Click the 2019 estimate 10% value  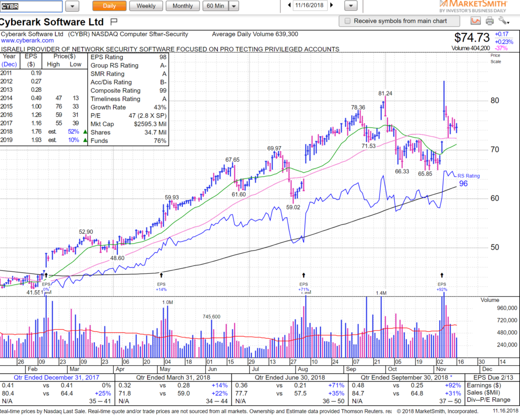pos(73,140)
